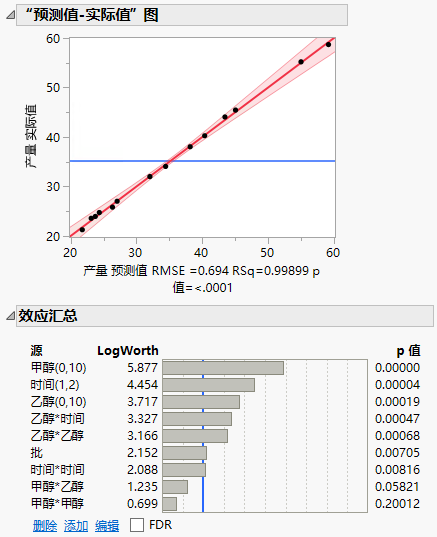Image resolution: width=437 pixels, height=537 pixels.
Task: Click p value 0.00068
Action: tap(397, 436)
